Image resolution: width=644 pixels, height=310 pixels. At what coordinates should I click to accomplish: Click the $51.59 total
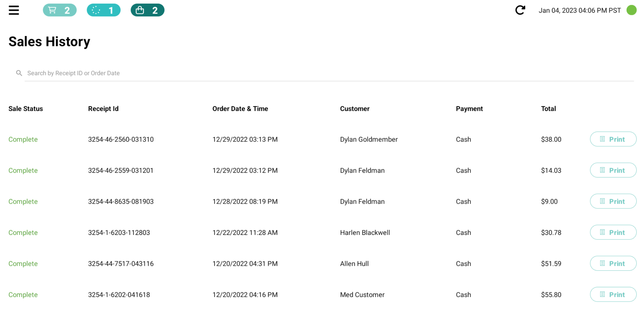551,264
